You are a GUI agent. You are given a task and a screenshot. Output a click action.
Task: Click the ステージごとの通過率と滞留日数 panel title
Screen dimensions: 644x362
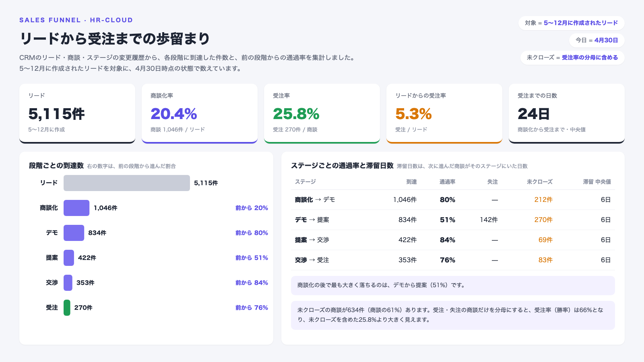[x=342, y=166]
